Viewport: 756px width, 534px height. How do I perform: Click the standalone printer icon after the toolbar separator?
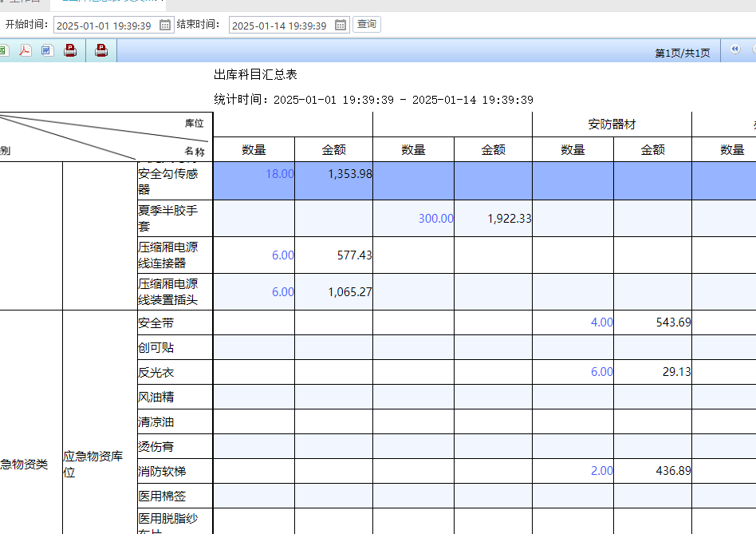[x=101, y=51]
